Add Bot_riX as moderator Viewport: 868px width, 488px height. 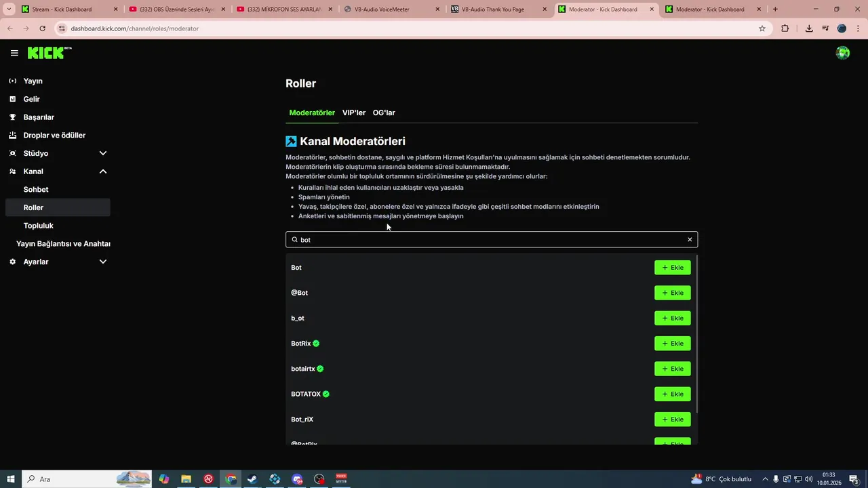pos(673,420)
